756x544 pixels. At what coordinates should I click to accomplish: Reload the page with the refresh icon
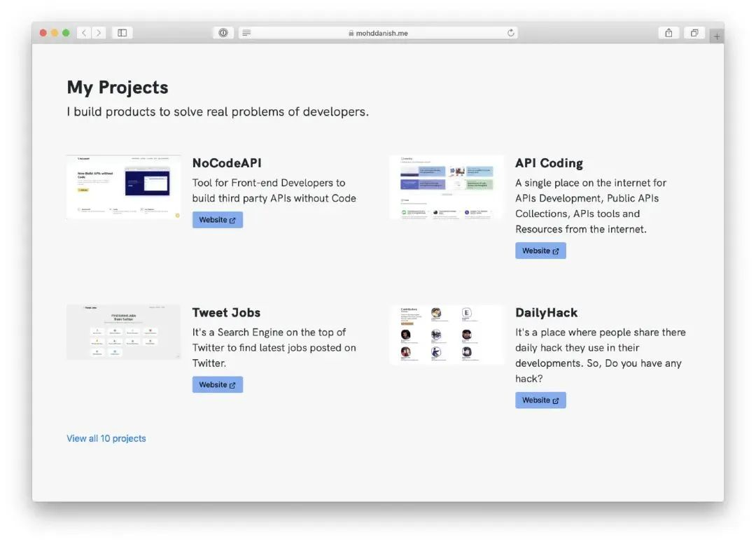(510, 33)
